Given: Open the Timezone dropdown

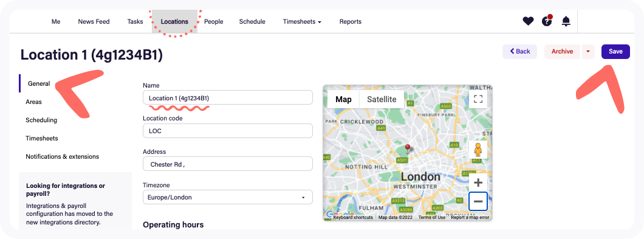Looking at the screenshot, I should 228,198.
